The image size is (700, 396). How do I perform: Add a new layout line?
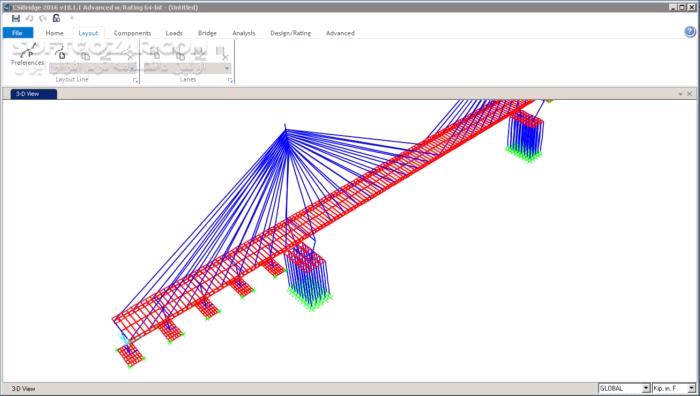[x=60, y=54]
